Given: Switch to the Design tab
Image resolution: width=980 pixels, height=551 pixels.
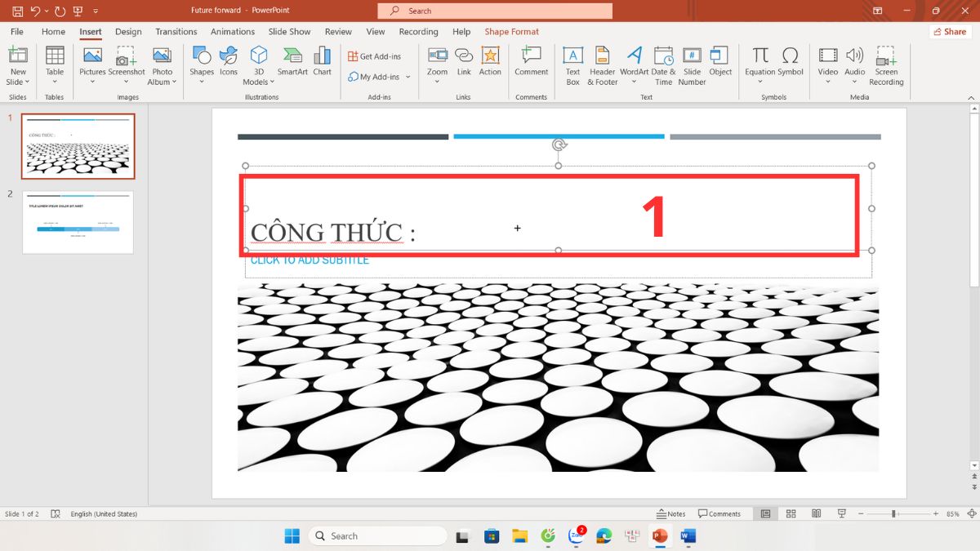Looking at the screenshot, I should point(128,32).
